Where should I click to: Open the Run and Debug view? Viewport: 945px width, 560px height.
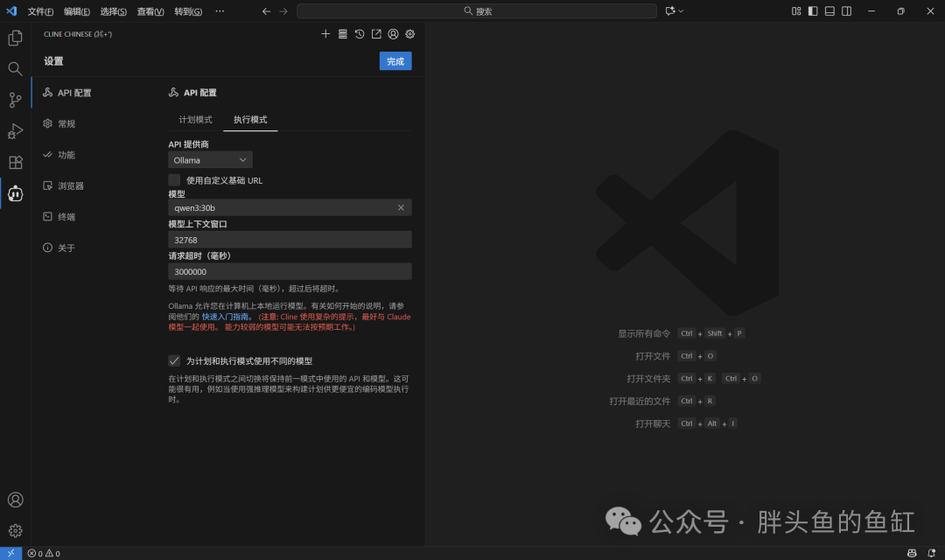15,130
